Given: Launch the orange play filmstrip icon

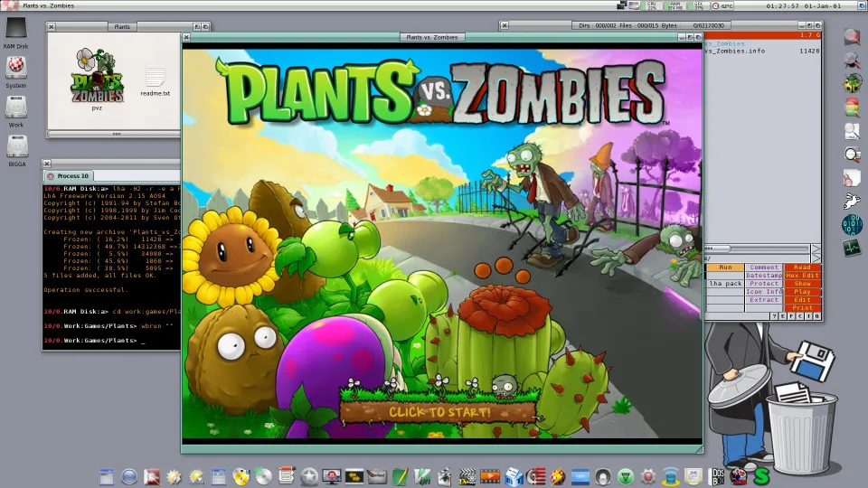Looking at the screenshot, I should [x=490, y=476].
